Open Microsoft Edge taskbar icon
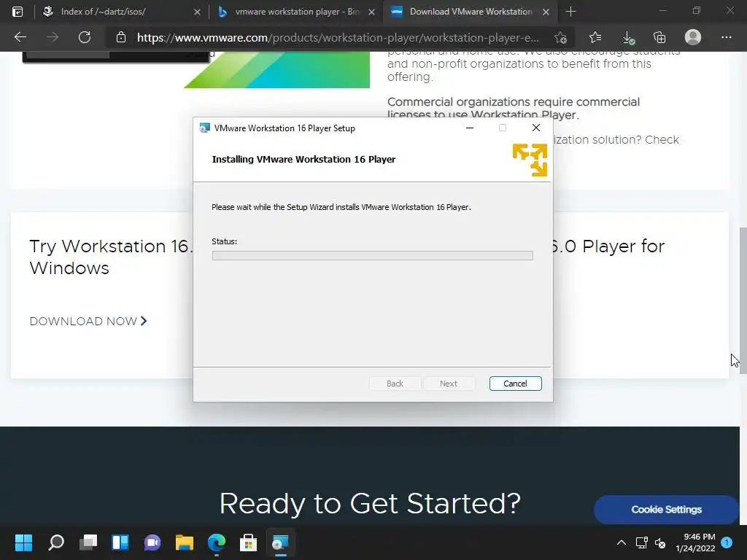Image resolution: width=747 pixels, height=560 pixels. (x=216, y=542)
